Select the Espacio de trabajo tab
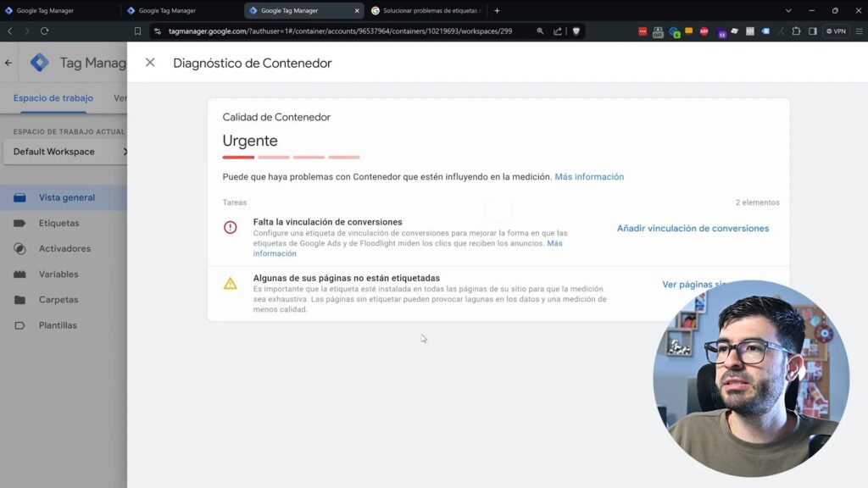Screen dimensions: 868x488 coord(53,98)
